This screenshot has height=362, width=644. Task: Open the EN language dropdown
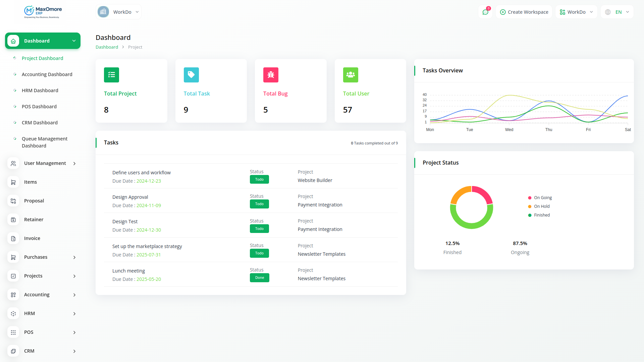pyautogui.click(x=617, y=12)
